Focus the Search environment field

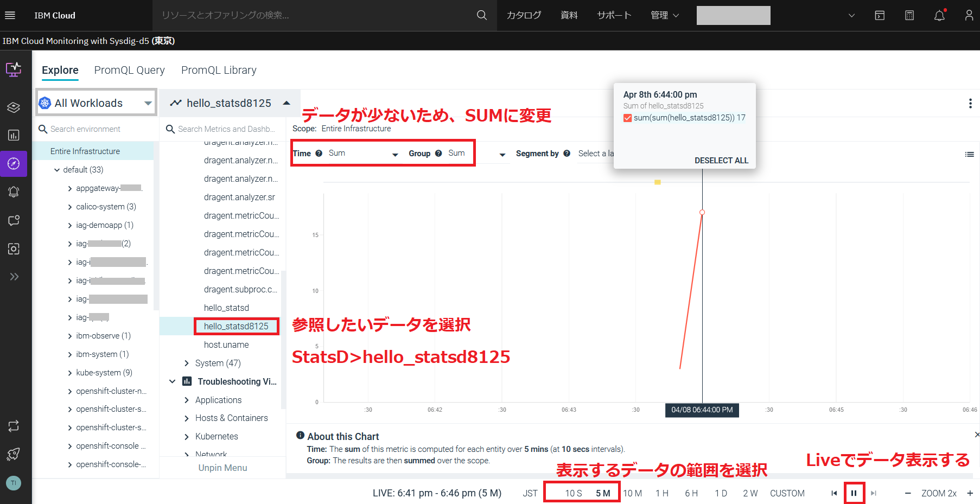tap(96, 129)
